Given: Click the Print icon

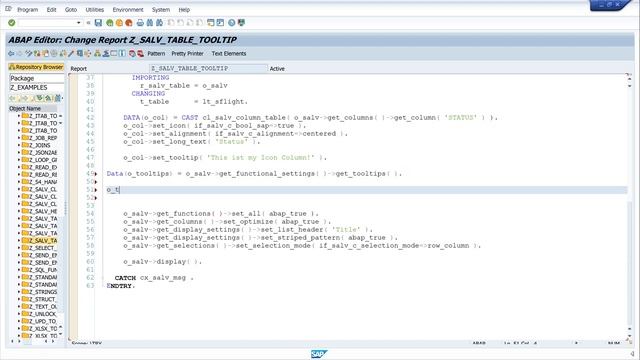Looking at the screenshot, I should click(x=140, y=23).
